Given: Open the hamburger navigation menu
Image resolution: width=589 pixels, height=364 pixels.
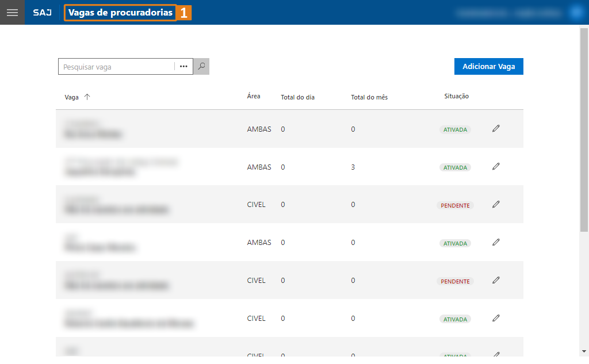Looking at the screenshot, I should (x=12, y=12).
